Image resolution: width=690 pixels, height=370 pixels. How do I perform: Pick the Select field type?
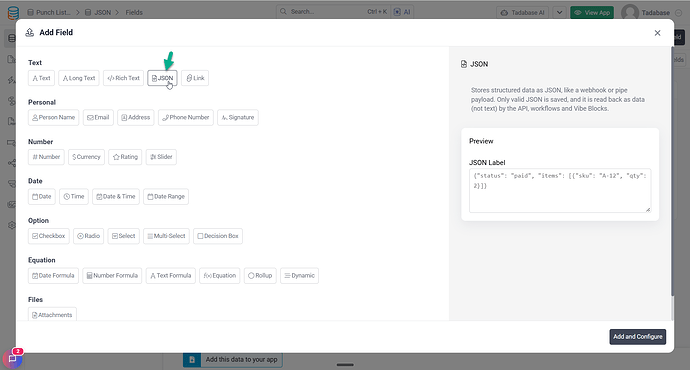click(x=124, y=236)
